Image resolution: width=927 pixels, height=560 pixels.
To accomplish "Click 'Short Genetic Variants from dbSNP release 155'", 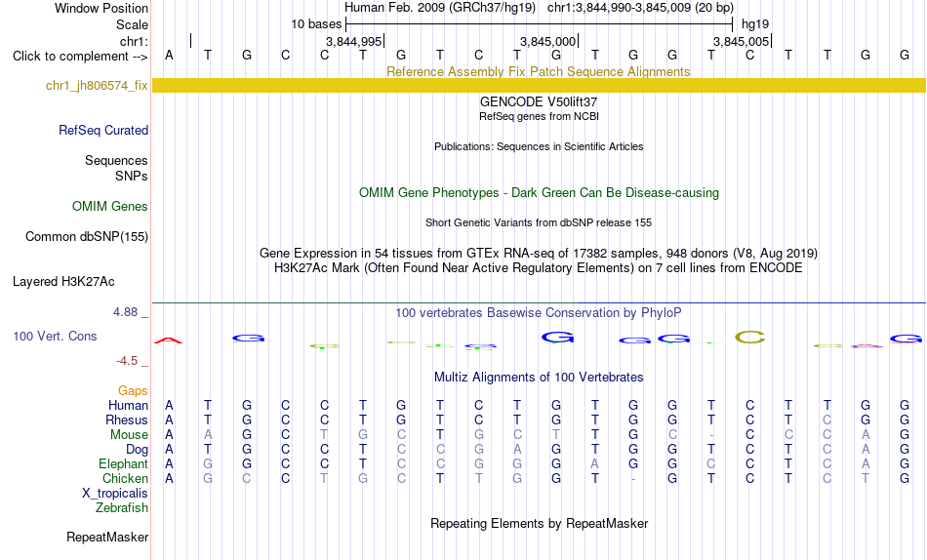I will (539, 223).
